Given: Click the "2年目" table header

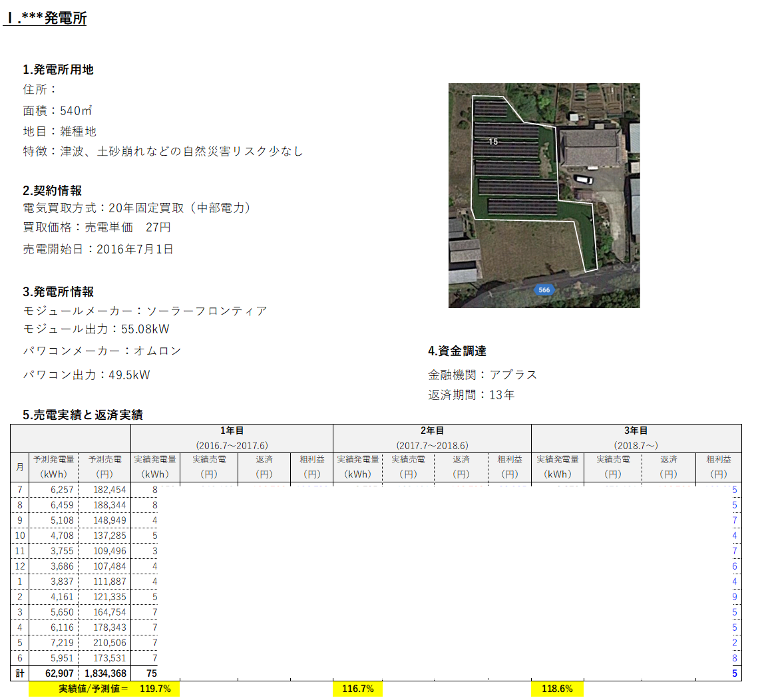Looking at the screenshot, I should (x=432, y=431).
